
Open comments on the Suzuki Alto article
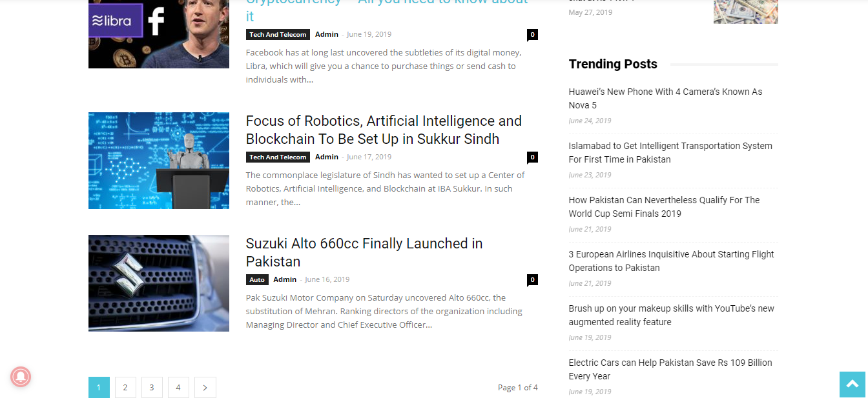pos(532,279)
